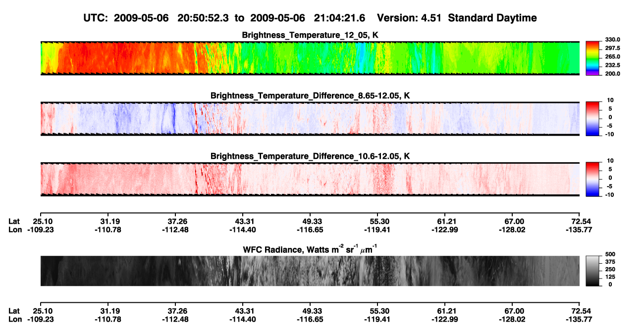Click longitude -116.65 on the axis above WFC title

pyautogui.click(x=310, y=230)
